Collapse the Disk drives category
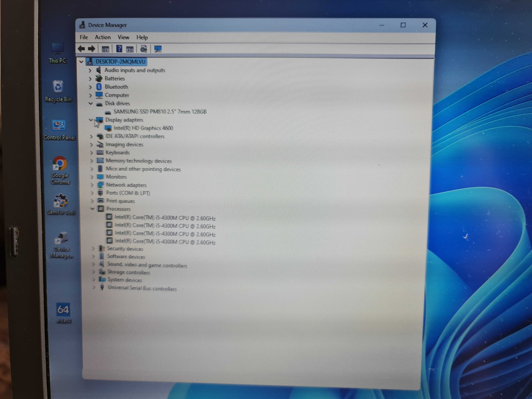The image size is (532, 399). [x=91, y=103]
